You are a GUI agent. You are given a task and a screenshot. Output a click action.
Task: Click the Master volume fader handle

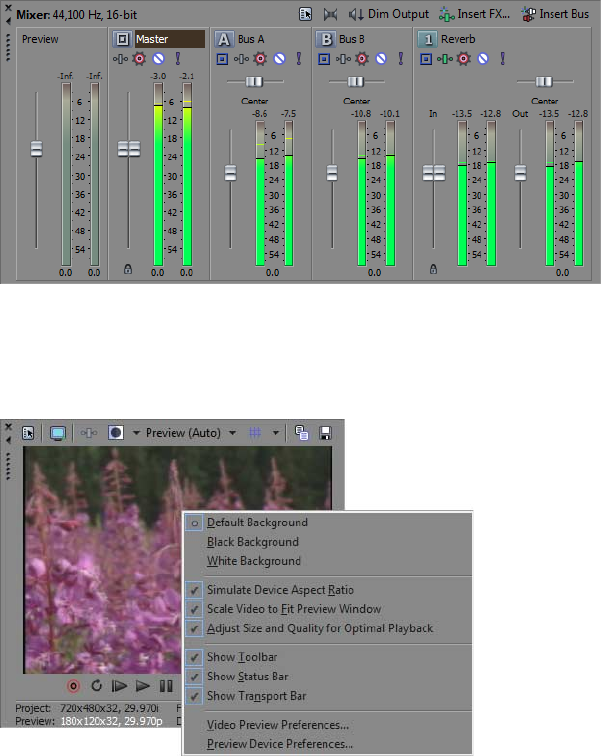click(129, 148)
